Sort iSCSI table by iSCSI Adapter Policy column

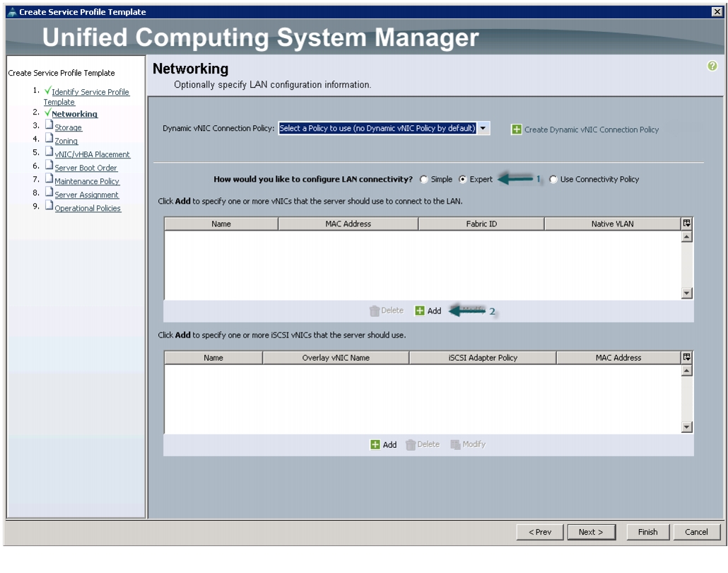(483, 358)
